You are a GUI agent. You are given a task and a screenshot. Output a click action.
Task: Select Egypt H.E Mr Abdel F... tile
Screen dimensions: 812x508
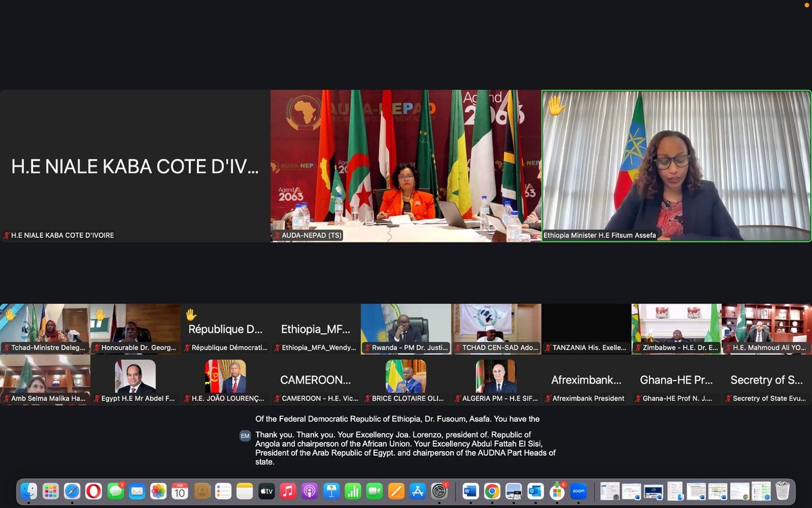coord(135,380)
